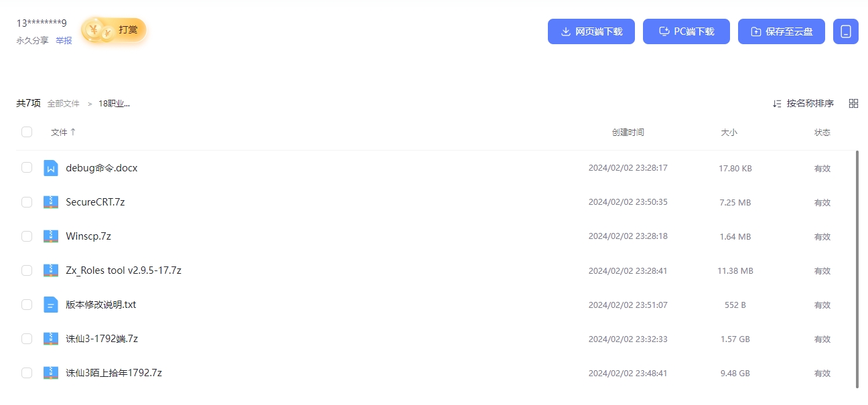Click the archive icon beside SecureCRT.7z
Image resolution: width=868 pixels, height=405 pixels.
coord(51,202)
